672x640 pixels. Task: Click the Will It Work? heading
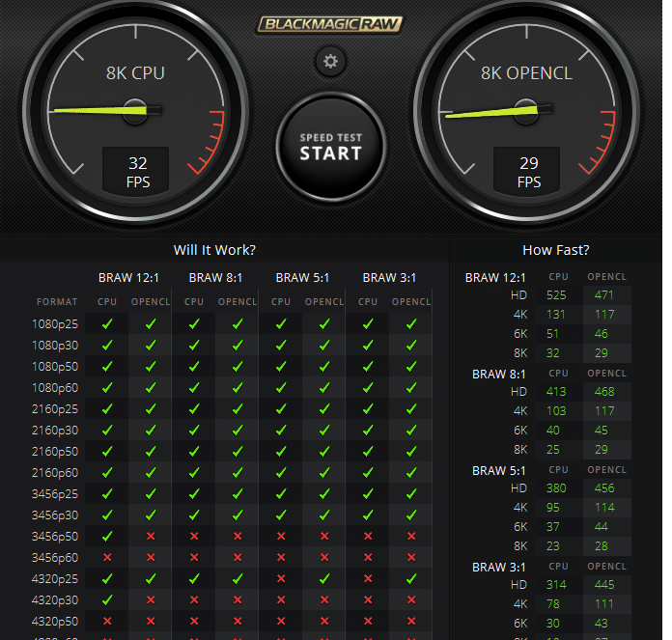(x=214, y=250)
